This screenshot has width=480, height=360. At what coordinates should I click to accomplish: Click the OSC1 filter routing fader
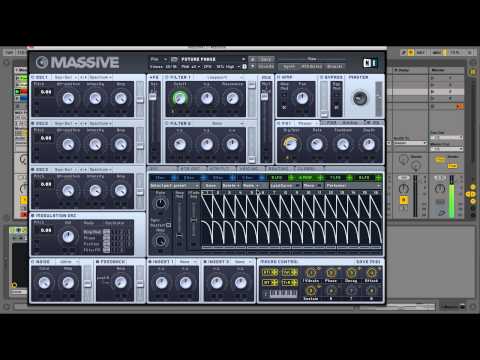140,99
